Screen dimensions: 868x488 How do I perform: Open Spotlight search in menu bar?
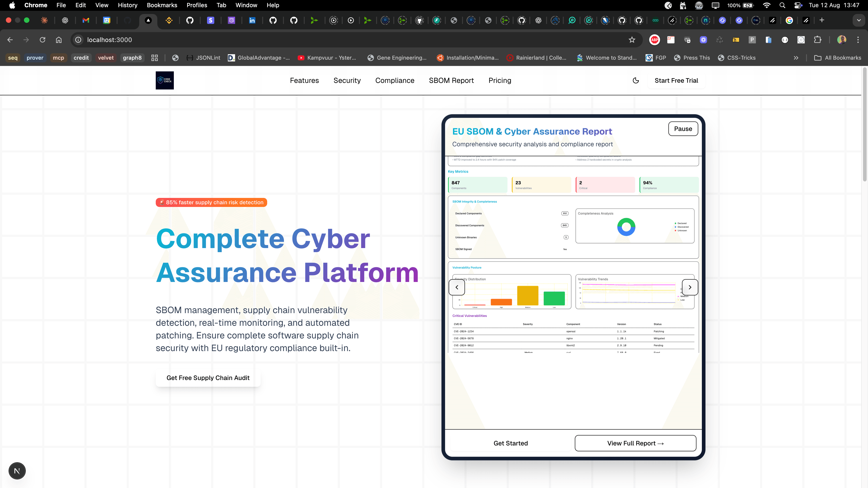click(x=782, y=5)
